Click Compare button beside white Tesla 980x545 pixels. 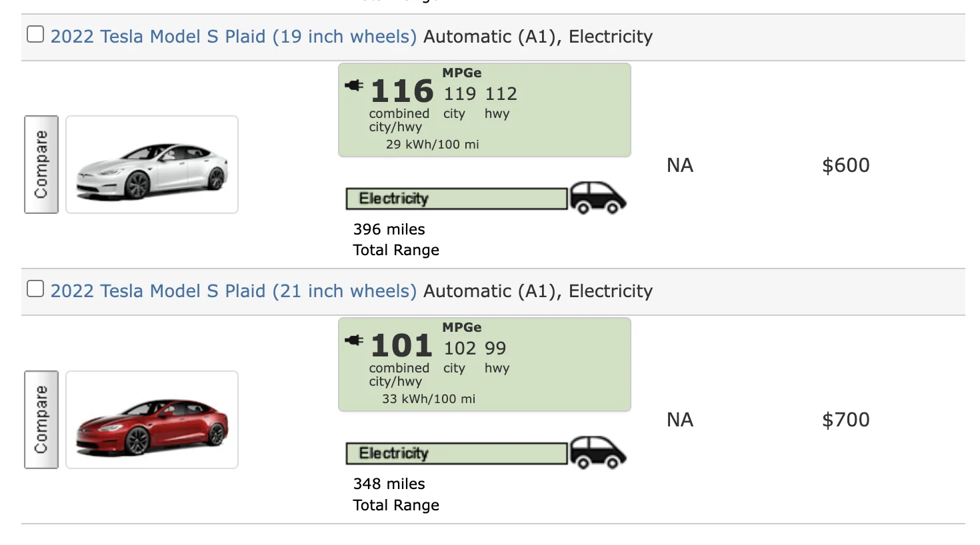41,165
